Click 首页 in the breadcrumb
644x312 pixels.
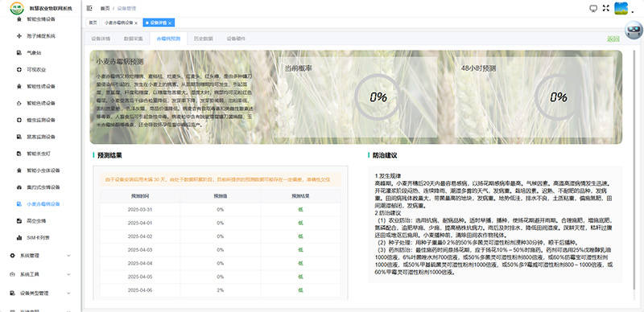pyautogui.click(x=105, y=8)
